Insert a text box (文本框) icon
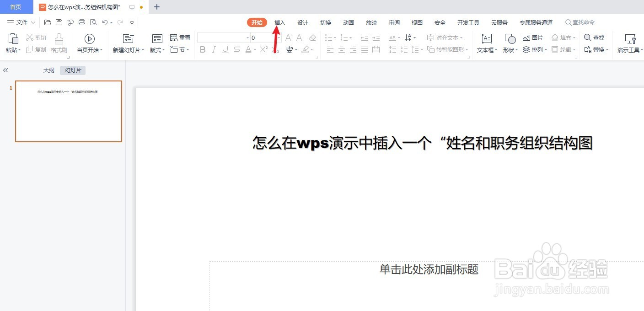Image resolution: width=644 pixels, height=311 pixels. [487, 39]
